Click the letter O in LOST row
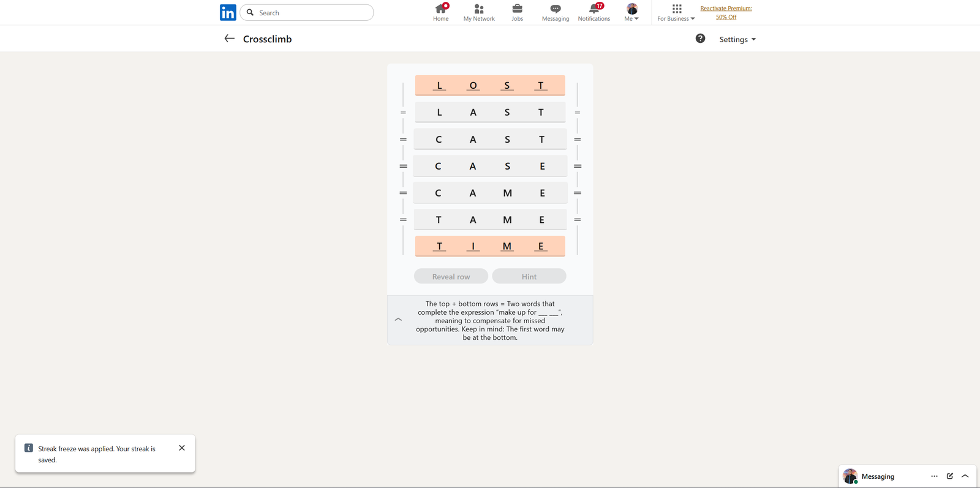Image resolution: width=980 pixels, height=488 pixels. [473, 86]
